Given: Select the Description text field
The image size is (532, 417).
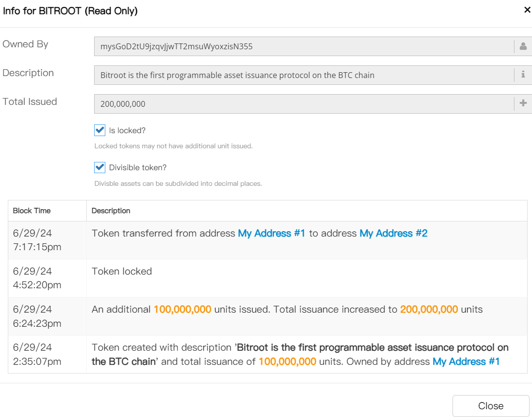Looking at the screenshot, I should coord(302,75).
